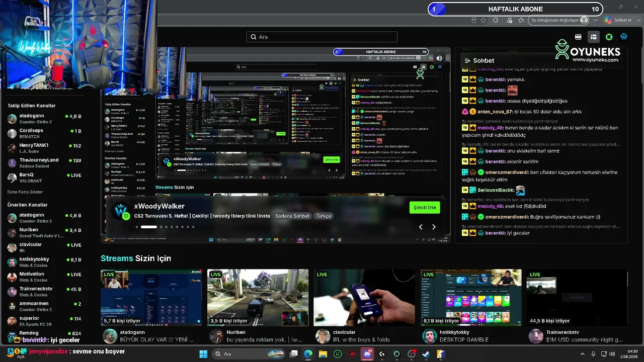644x362 pixels.
Task: Open the browser extensions puzzle icon
Action: click(496, 20)
